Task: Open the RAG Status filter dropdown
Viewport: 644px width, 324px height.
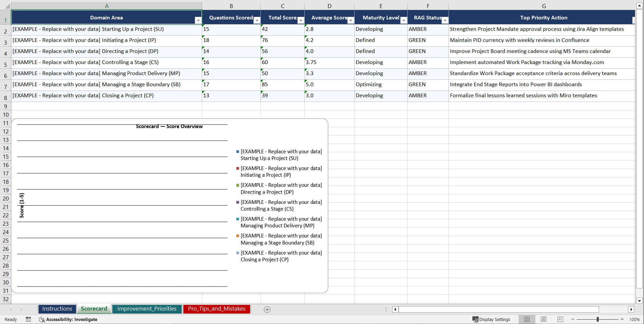Action: click(x=445, y=20)
